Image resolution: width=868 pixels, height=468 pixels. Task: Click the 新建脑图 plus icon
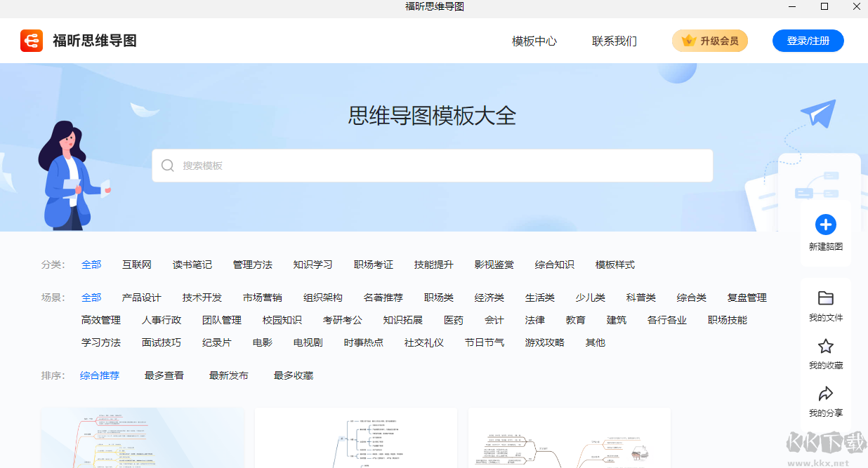pos(825,225)
